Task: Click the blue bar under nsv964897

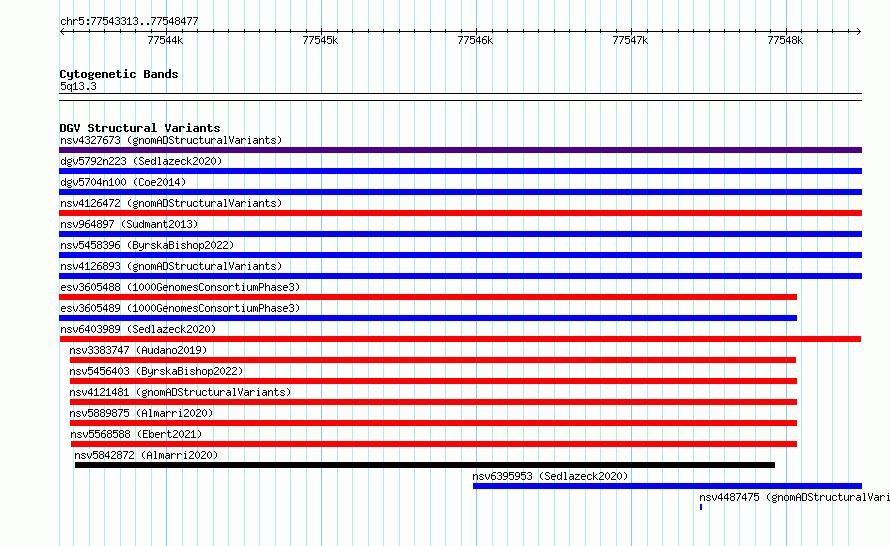Action: tap(460, 234)
